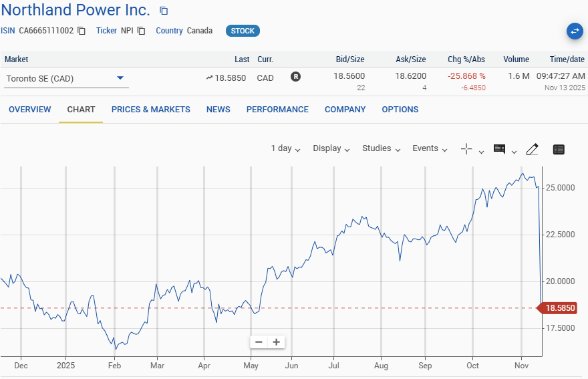Click the 20.0000 y-axis label

coord(560,281)
